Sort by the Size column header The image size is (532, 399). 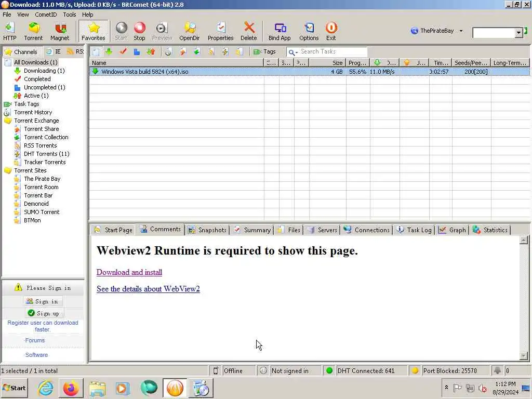[x=327, y=63]
